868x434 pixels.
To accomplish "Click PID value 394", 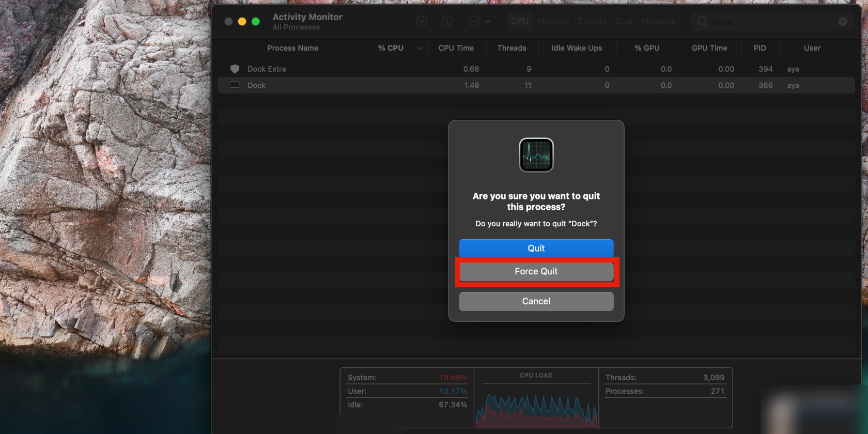I will coord(765,69).
